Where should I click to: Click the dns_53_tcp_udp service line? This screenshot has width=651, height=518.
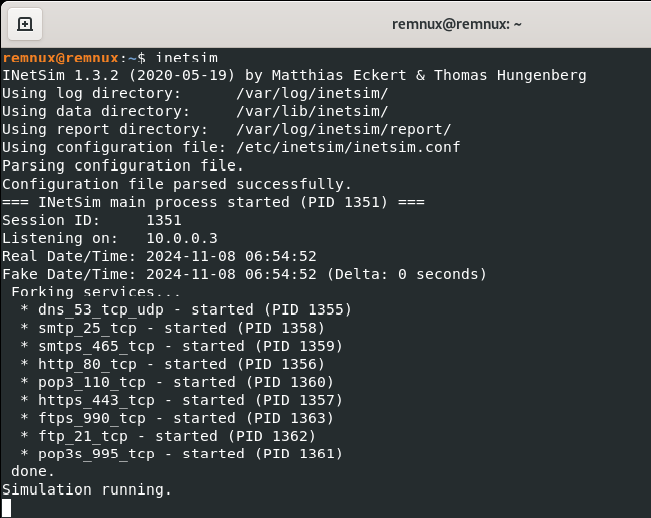186,310
